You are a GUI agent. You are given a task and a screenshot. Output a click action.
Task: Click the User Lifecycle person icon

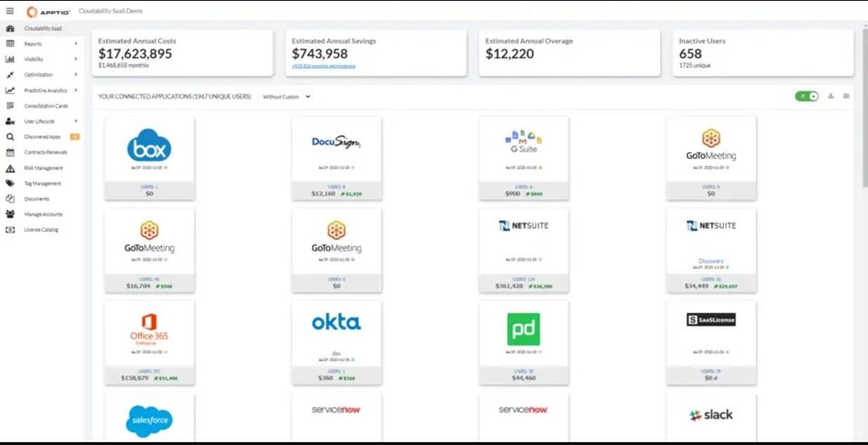pos(10,121)
